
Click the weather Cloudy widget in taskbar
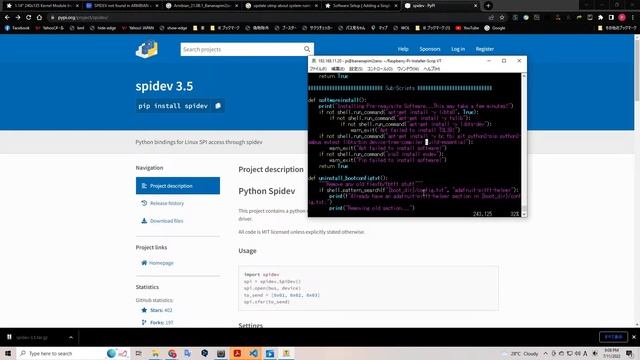520,353
